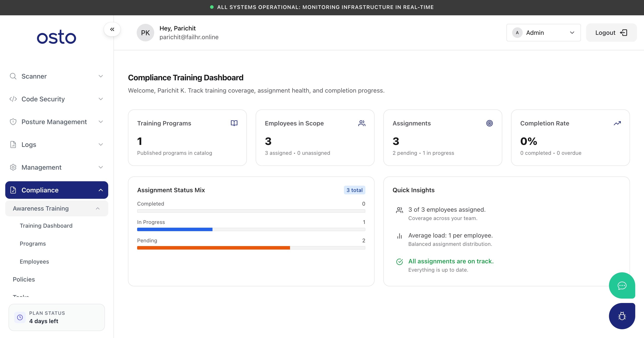This screenshot has width=644, height=338.
Task: Click the Code Security brackets icon
Action: pos(13,99)
